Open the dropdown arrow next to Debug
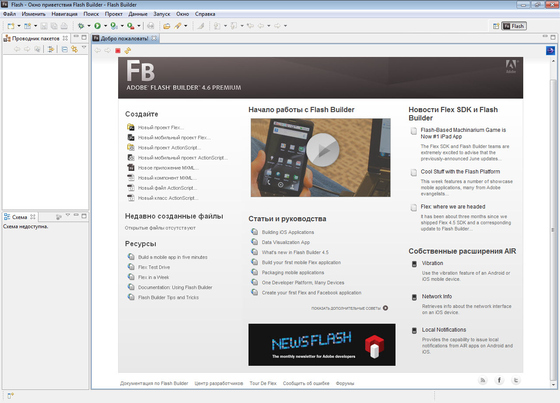560x403 pixels. [89, 26]
